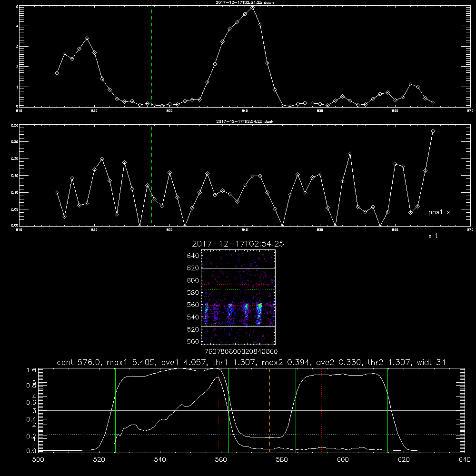Click the brightest emission stripe in the spectrogram

tap(259, 314)
